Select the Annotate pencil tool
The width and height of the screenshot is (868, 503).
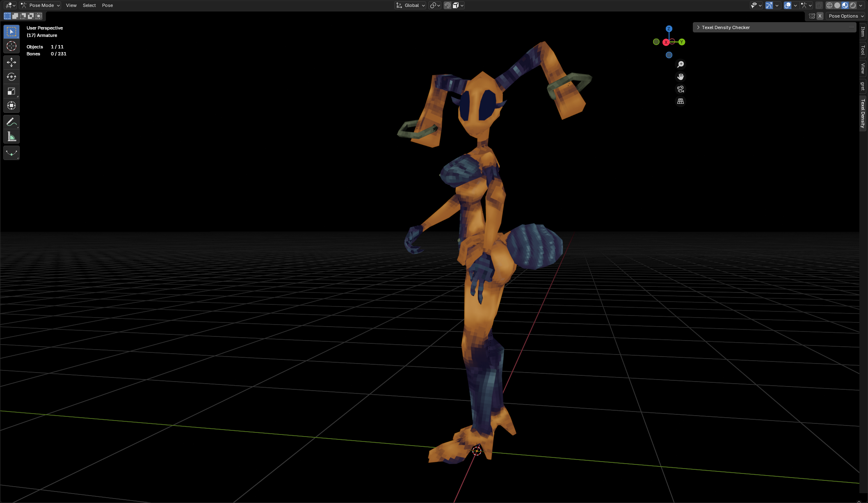pos(11,122)
